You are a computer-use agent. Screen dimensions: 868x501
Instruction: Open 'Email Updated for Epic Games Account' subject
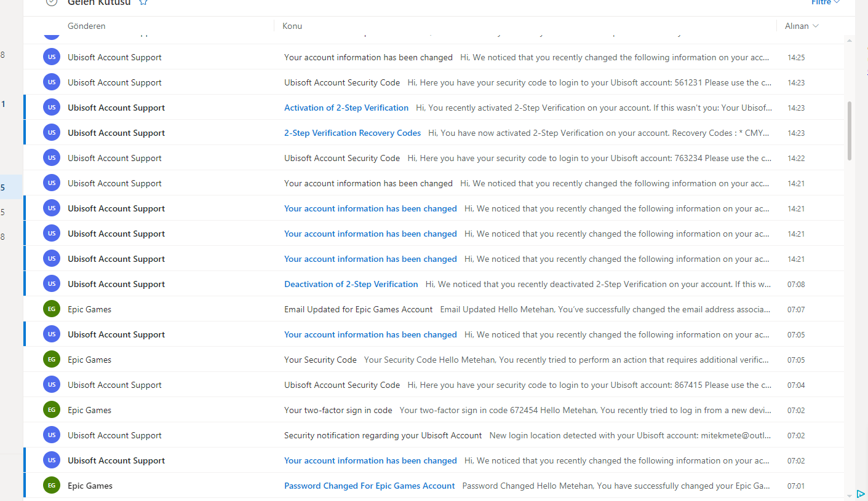click(x=359, y=309)
